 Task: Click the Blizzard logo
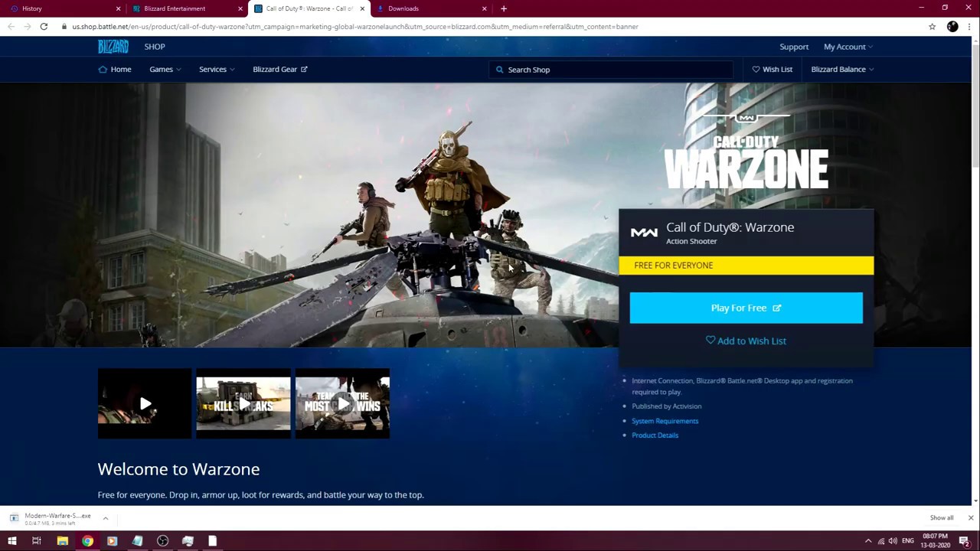pos(113,47)
